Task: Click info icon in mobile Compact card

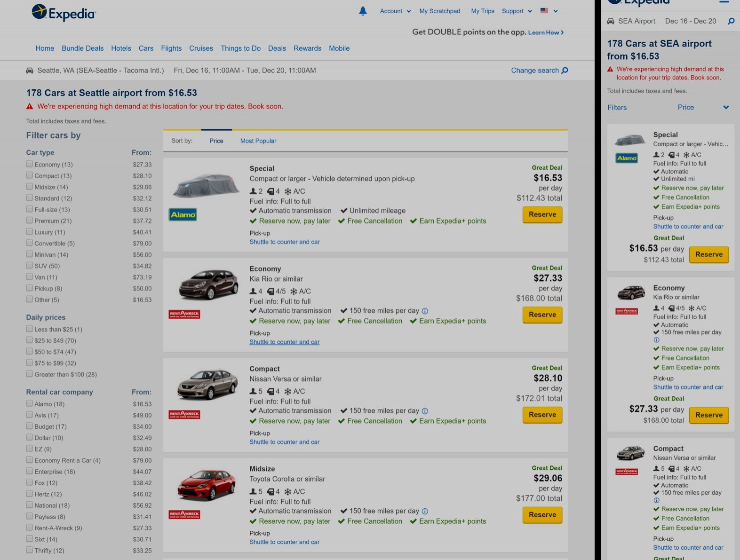Action: [657, 500]
